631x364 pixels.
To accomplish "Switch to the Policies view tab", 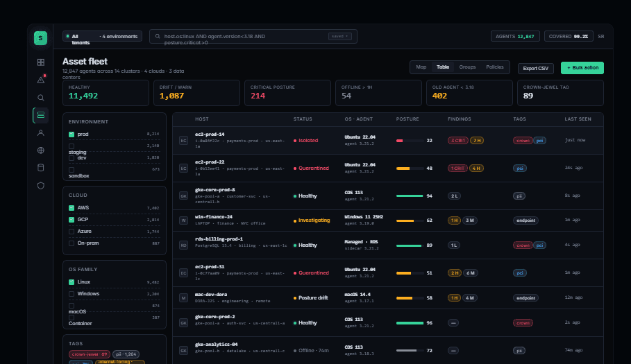I will [494, 67].
